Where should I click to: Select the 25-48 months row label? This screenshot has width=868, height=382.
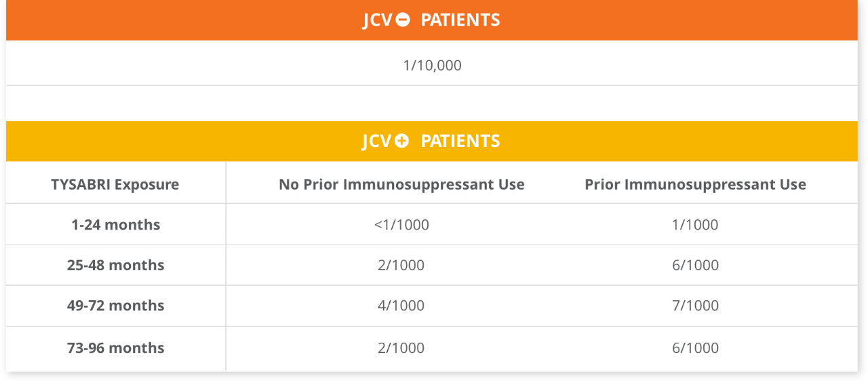116,266
